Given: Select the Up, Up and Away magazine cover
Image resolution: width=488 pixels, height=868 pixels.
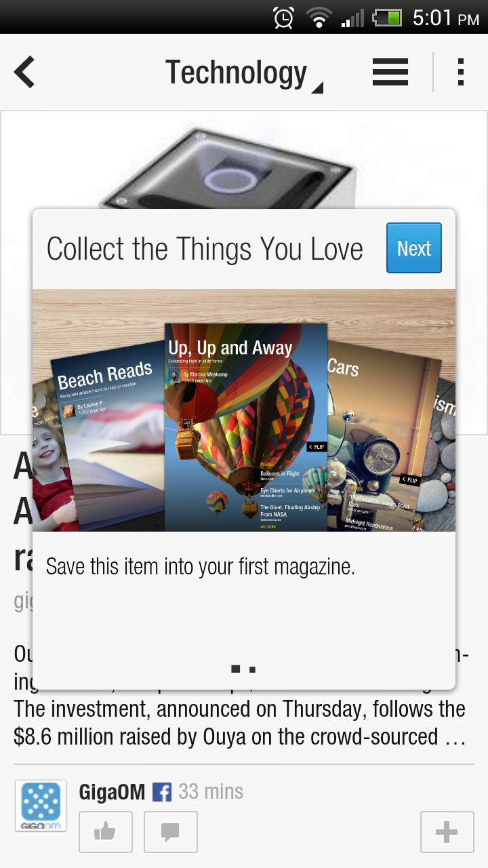Looking at the screenshot, I should coord(246,427).
